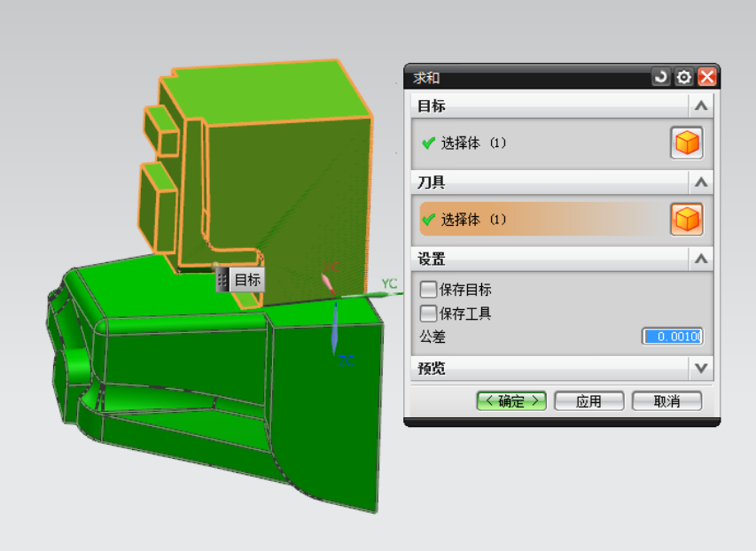Enable the 保存工具 checkbox
Image resolution: width=756 pixels, height=551 pixels.
(428, 314)
